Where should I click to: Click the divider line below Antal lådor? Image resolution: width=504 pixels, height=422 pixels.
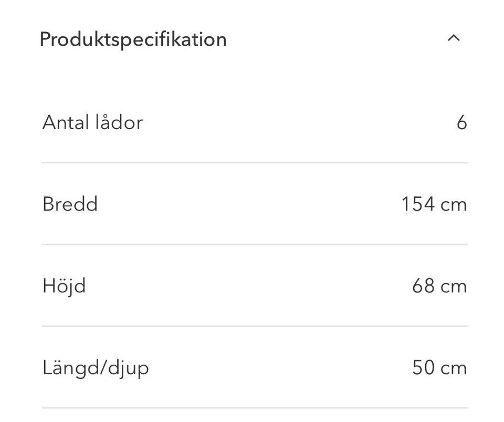click(255, 163)
